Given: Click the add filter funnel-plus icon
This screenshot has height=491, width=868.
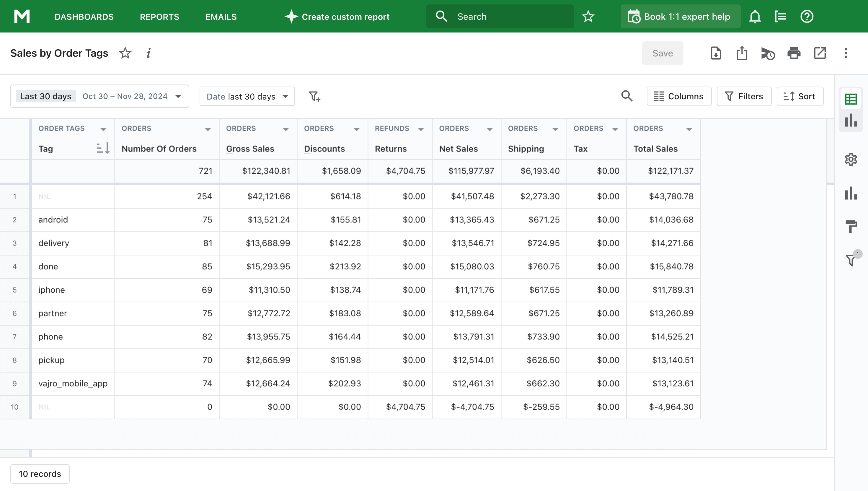Looking at the screenshot, I should [x=314, y=96].
